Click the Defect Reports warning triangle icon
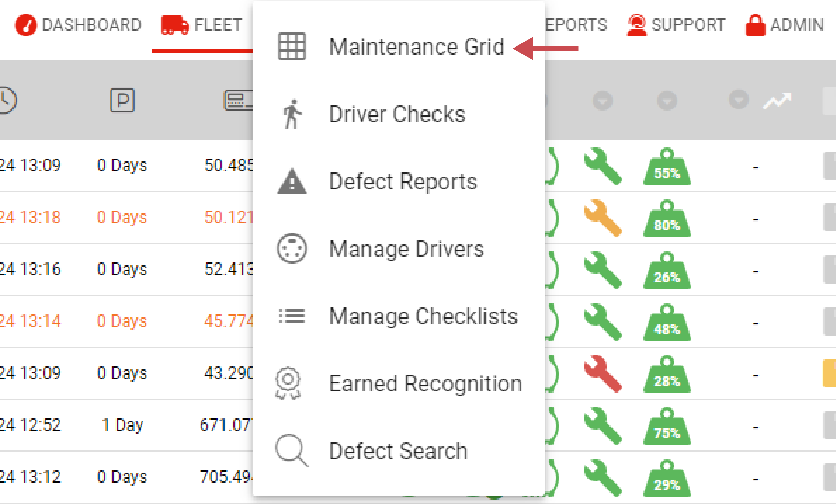Image resolution: width=836 pixels, height=504 pixels. [292, 182]
